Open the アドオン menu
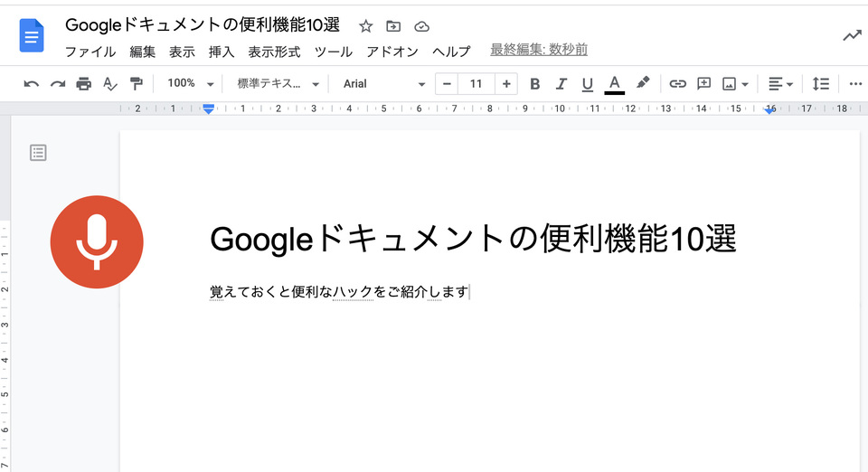Viewport: 868px width, 472px height. pos(392,52)
